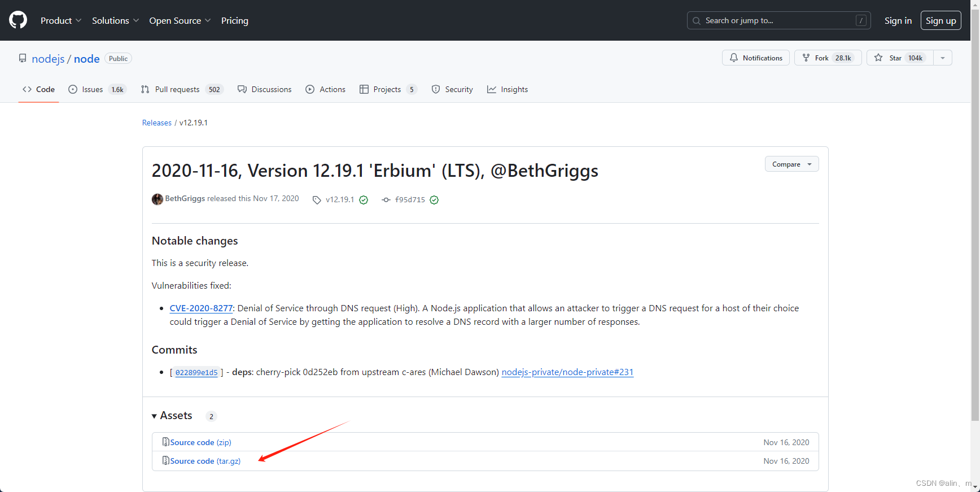Click the Sign up button
Viewport: 980px width, 492px height.
click(940, 20)
